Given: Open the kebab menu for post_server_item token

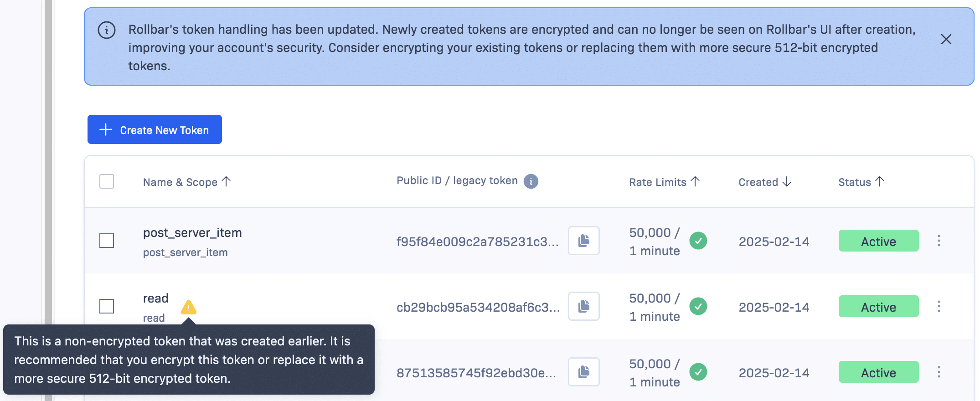Looking at the screenshot, I should click(x=939, y=241).
